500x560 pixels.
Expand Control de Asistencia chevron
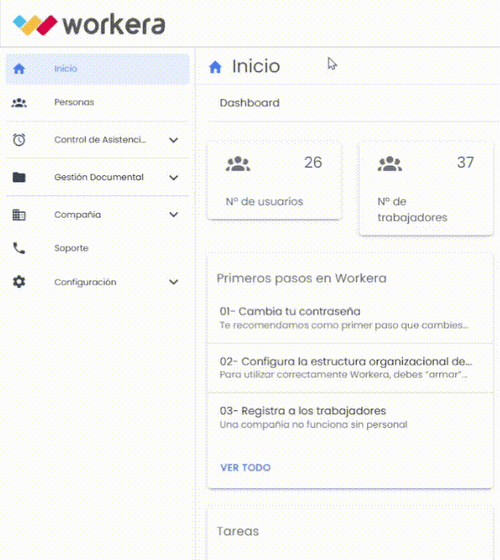pos(174,140)
